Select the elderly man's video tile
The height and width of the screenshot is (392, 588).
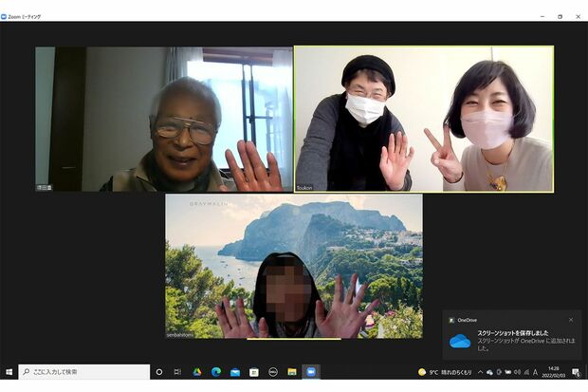tap(164, 119)
